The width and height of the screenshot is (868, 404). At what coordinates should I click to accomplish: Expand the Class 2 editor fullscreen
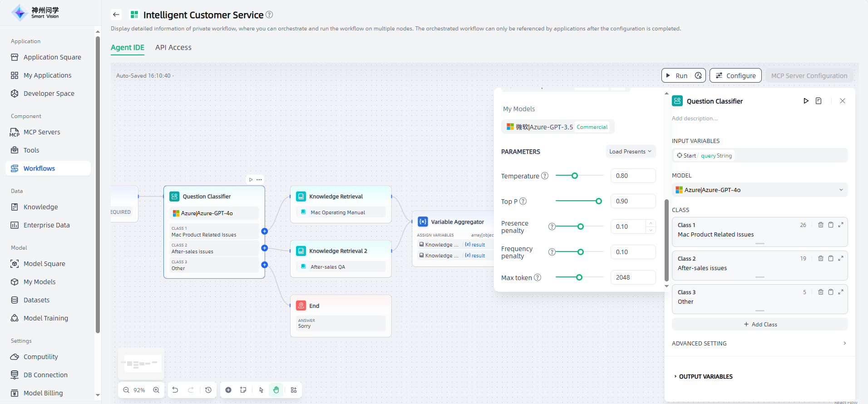[841, 258]
